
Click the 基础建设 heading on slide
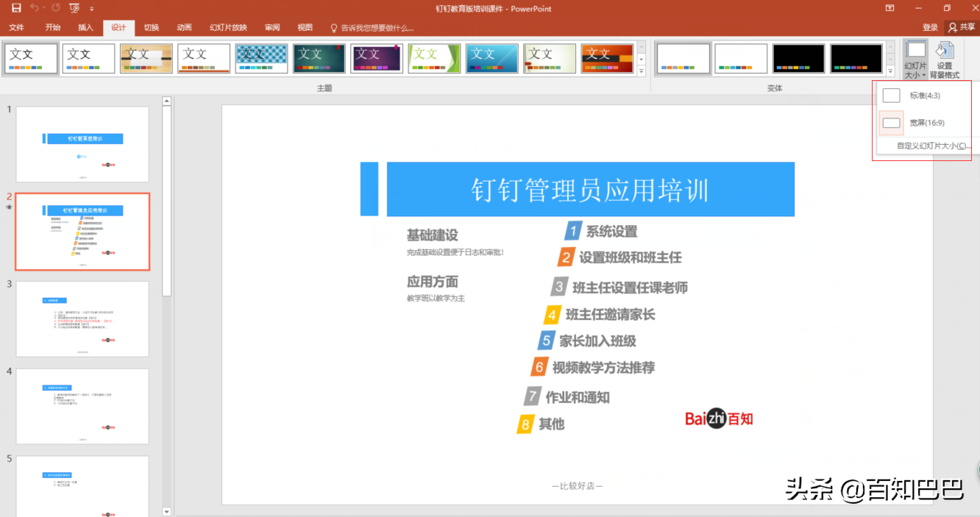click(432, 235)
